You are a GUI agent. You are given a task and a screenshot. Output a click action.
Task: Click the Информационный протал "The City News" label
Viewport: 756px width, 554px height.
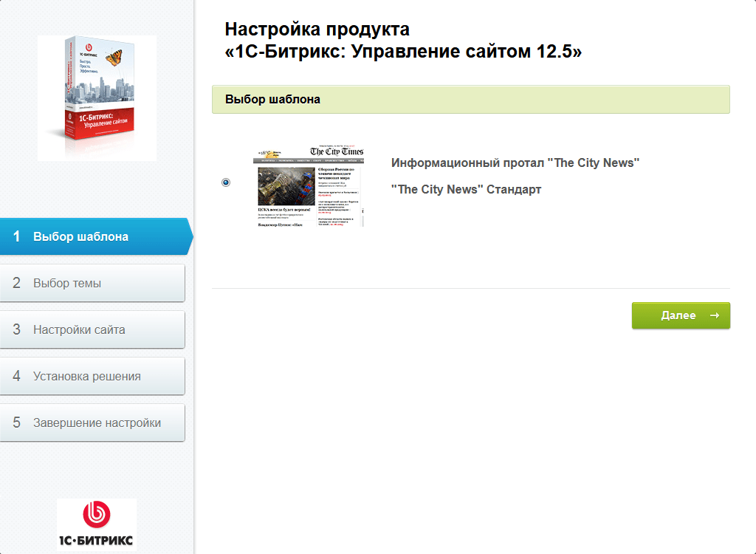(x=515, y=163)
